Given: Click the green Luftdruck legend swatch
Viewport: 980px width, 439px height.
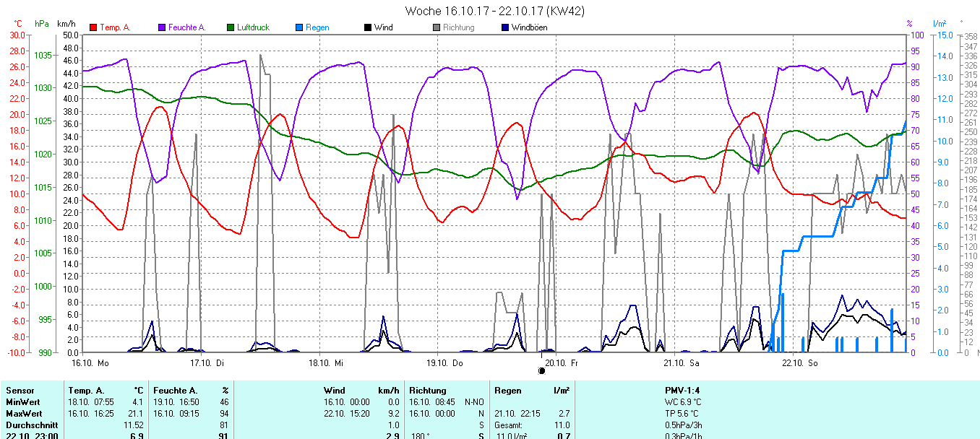Looking at the screenshot, I should pos(231,27).
